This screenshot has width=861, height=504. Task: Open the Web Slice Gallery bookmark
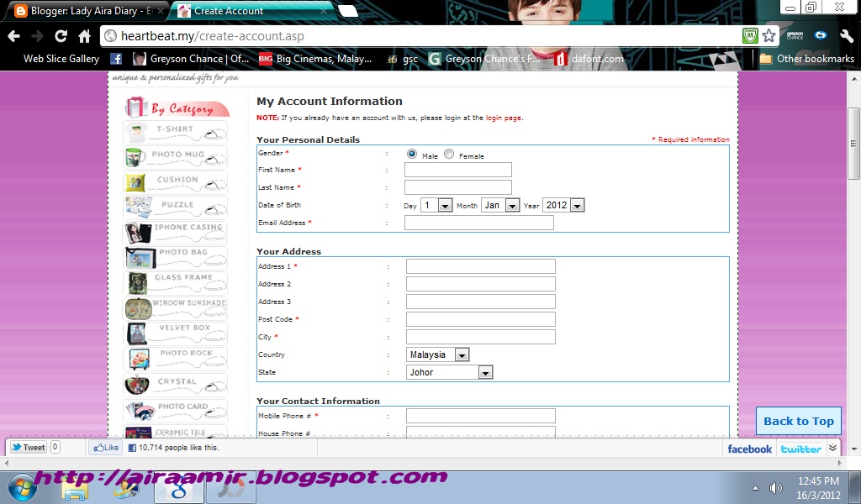click(61, 59)
